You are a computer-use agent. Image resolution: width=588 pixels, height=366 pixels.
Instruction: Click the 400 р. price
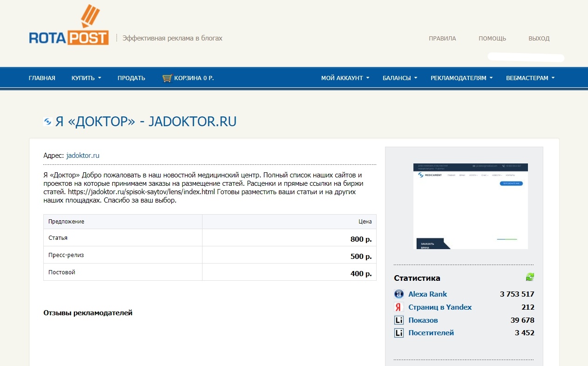tap(361, 274)
